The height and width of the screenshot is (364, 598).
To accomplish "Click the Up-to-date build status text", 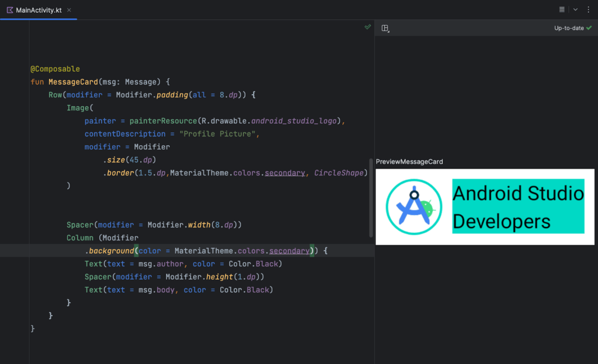I will pos(569,27).
